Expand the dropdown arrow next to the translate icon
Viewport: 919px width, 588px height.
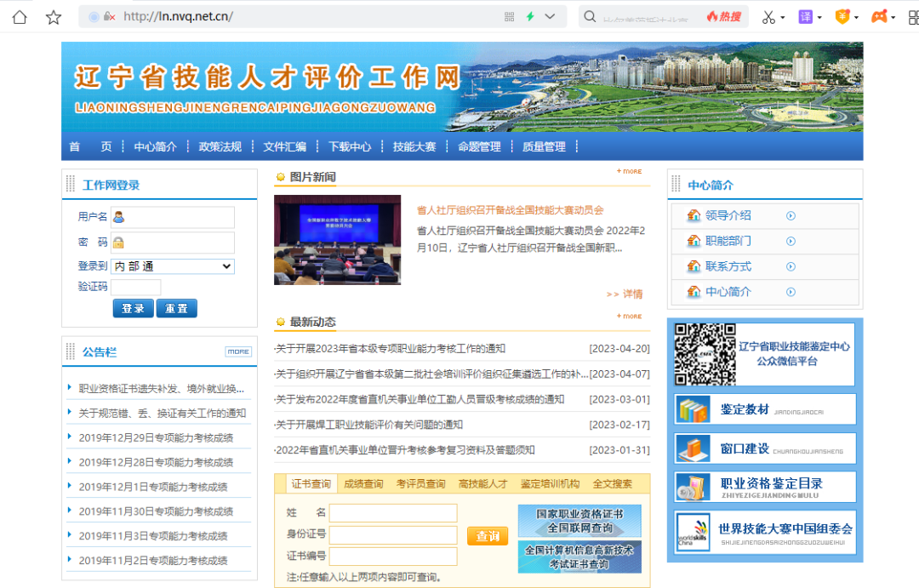tap(819, 16)
